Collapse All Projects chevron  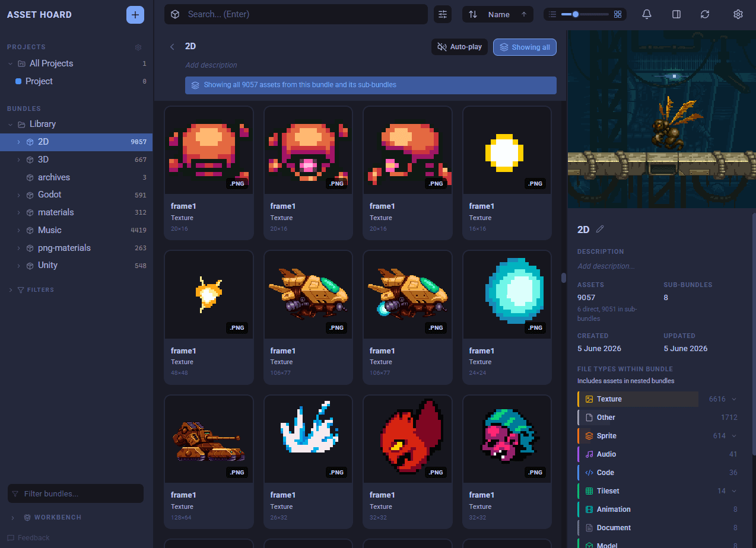click(x=10, y=63)
